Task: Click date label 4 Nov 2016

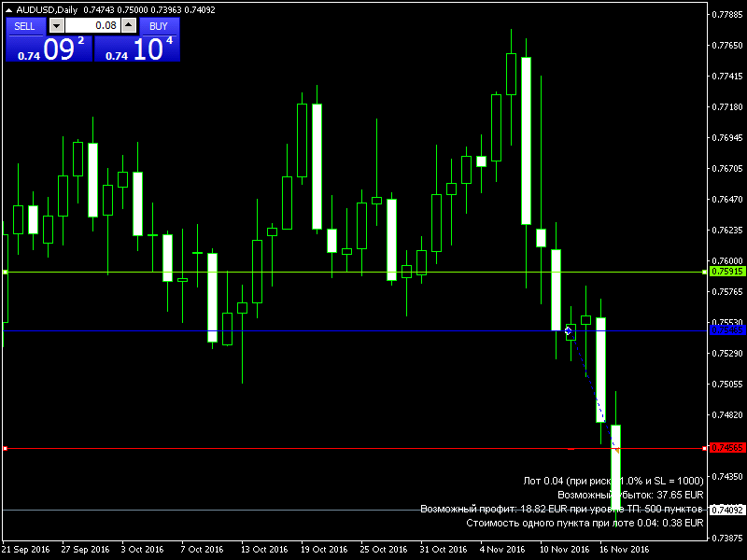Action: point(502,549)
